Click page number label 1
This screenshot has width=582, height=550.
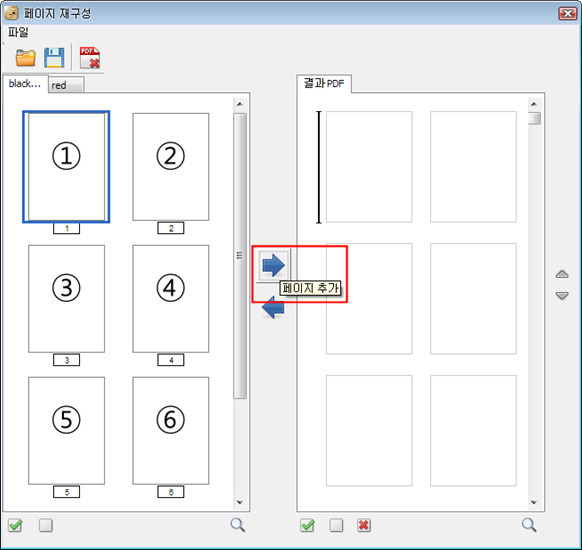(x=66, y=228)
